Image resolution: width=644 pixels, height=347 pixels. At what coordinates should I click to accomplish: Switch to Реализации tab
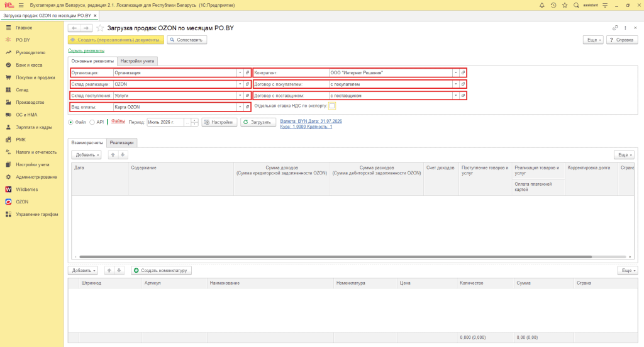121,143
